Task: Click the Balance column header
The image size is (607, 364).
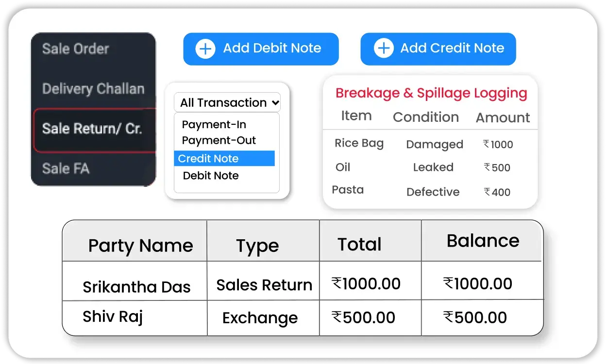Action: point(481,240)
